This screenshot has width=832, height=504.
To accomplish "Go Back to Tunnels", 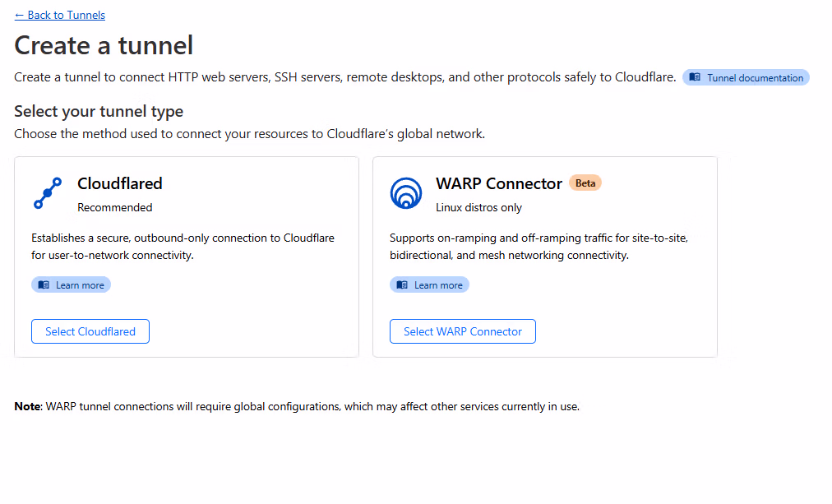I will pos(59,15).
